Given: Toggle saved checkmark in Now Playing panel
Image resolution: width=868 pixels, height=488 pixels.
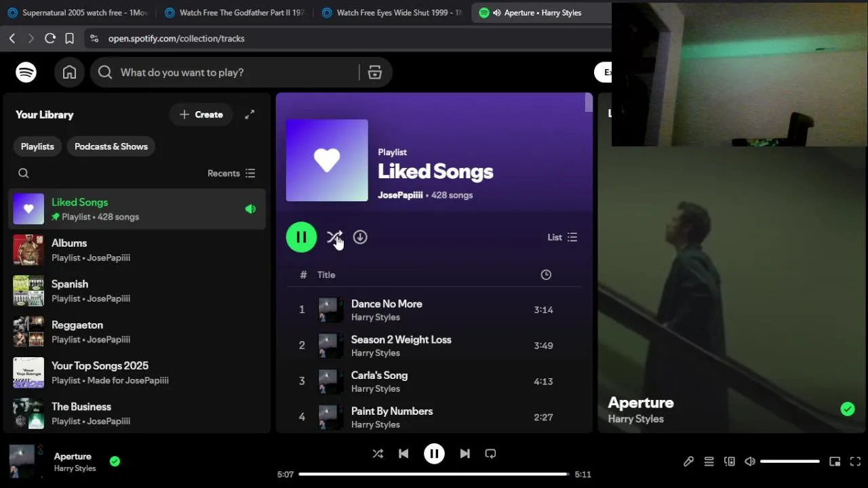Looking at the screenshot, I should click(848, 409).
